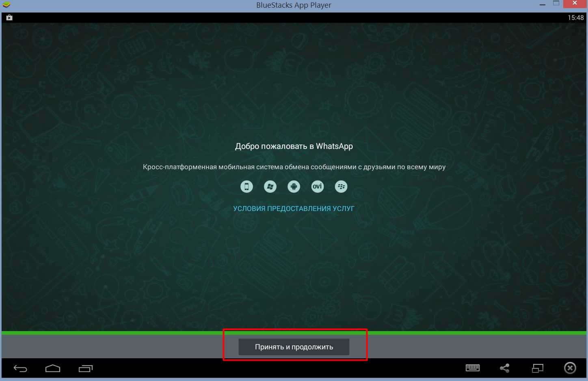This screenshot has height=381, width=588.
Task: Click the share icon in bottom bar
Action: point(505,368)
